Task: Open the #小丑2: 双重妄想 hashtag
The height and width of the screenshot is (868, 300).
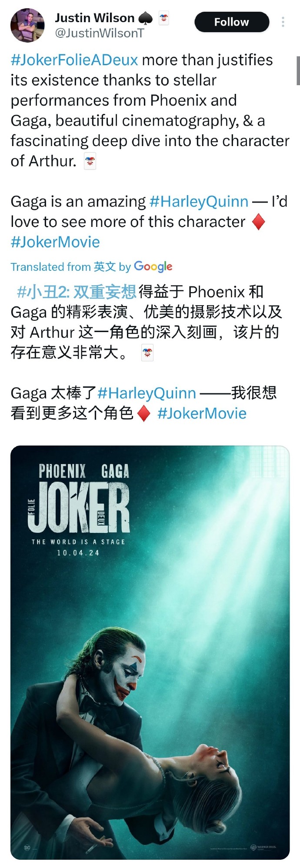Action: [77, 292]
